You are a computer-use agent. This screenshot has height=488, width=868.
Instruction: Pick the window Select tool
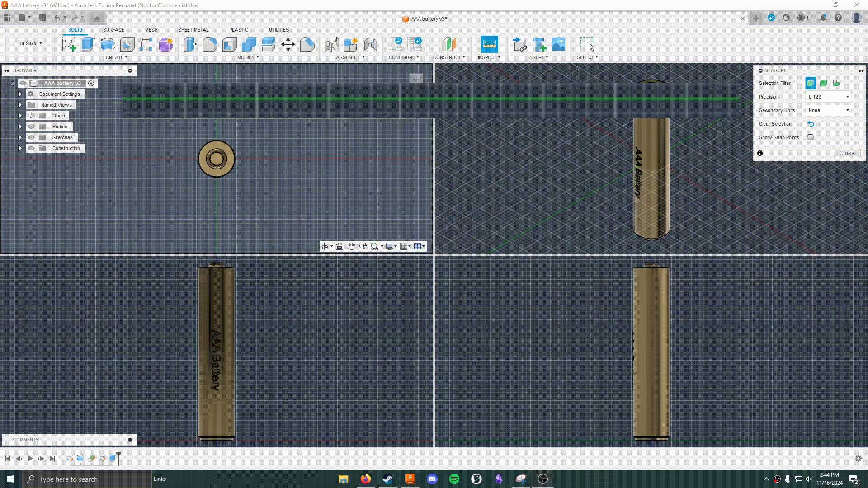587,44
